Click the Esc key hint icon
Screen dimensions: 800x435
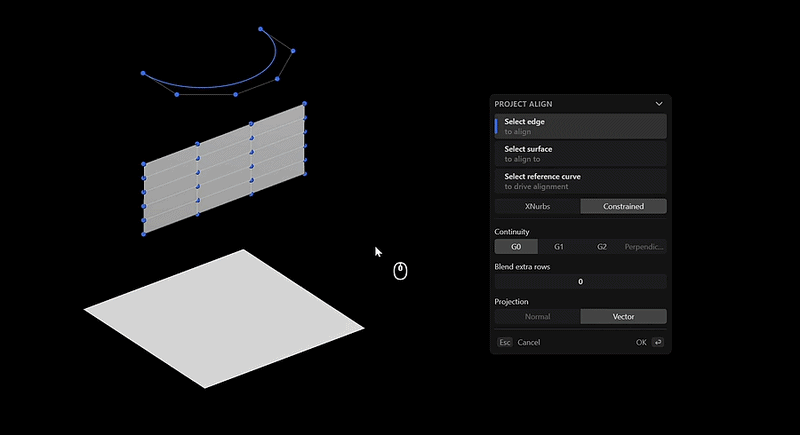[x=505, y=343]
